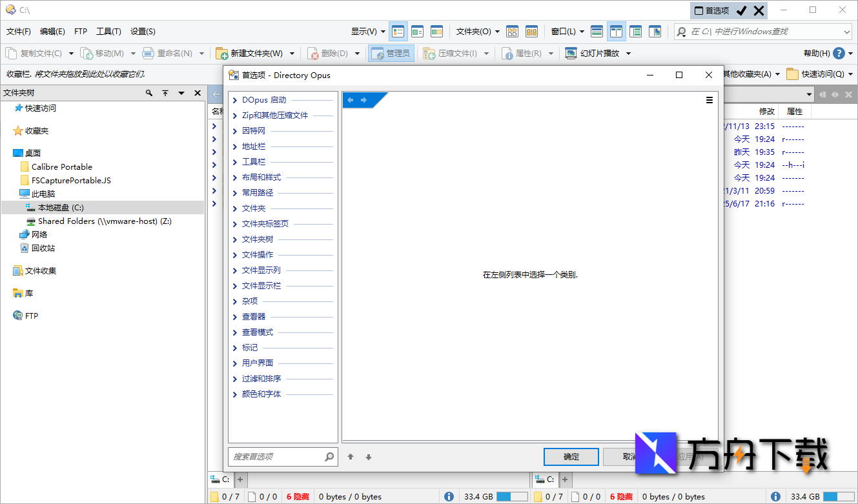Image resolution: width=858 pixels, height=504 pixels.
Task: Click inside the 搜索首选项 search field
Action: (x=278, y=456)
